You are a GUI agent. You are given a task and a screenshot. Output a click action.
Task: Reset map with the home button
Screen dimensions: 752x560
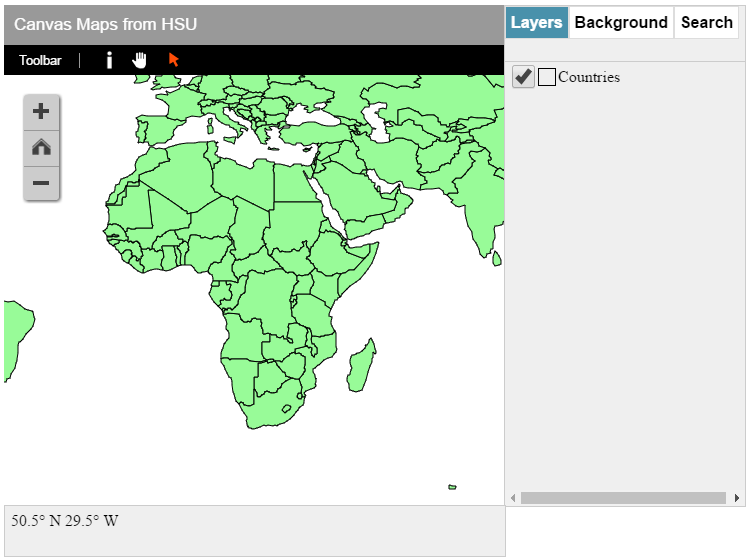41,148
